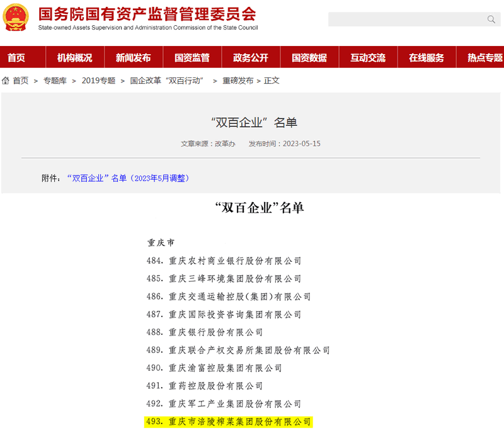This screenshot has width=504, height=433.
Task: Click article heading “双百企业”名单
Action: 255,122
